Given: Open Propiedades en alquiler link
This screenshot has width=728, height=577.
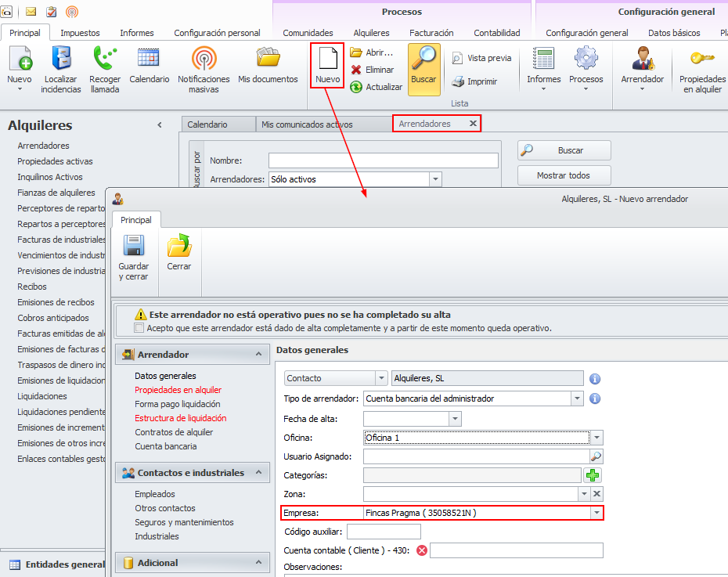Looking at the screenshot, I should (178, 390).
